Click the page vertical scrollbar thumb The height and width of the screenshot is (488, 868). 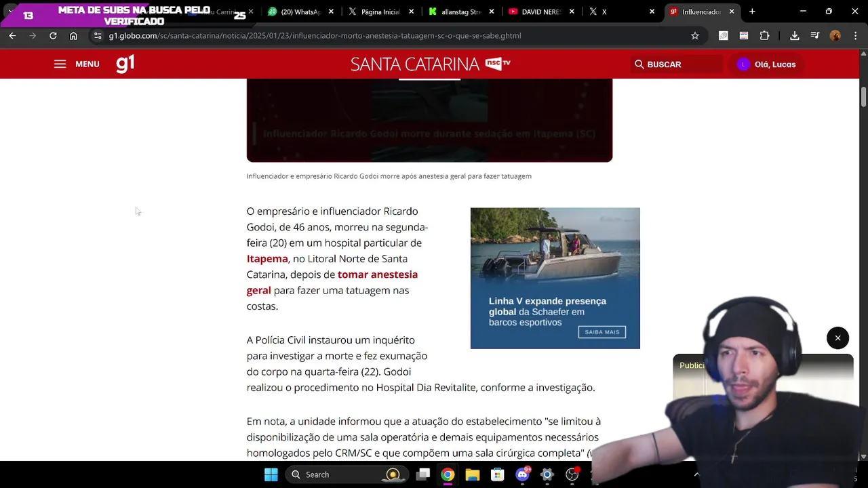click(863, 96)
